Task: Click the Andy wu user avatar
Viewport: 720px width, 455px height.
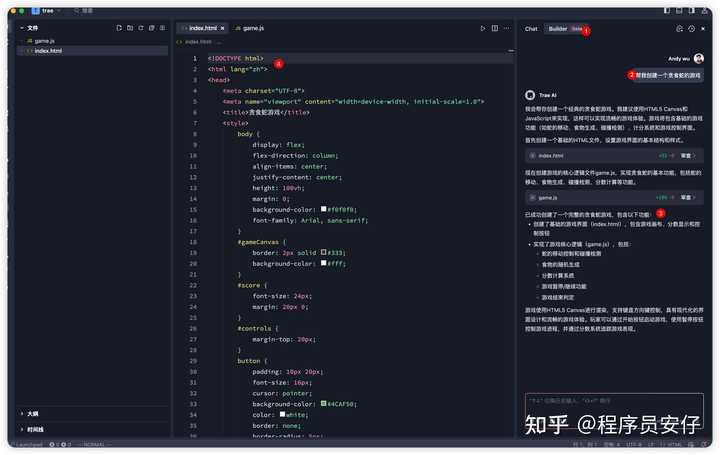Action: (x=698, y=58)
